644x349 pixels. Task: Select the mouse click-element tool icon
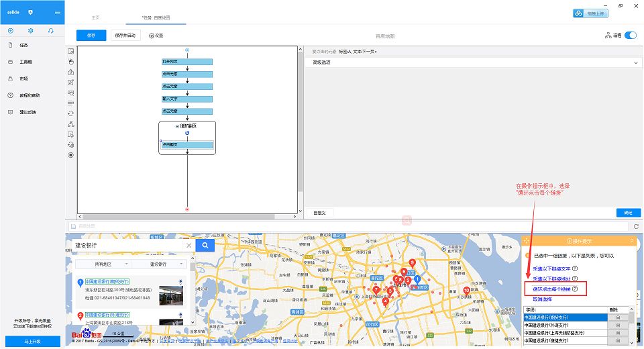(x=70, y=62)
